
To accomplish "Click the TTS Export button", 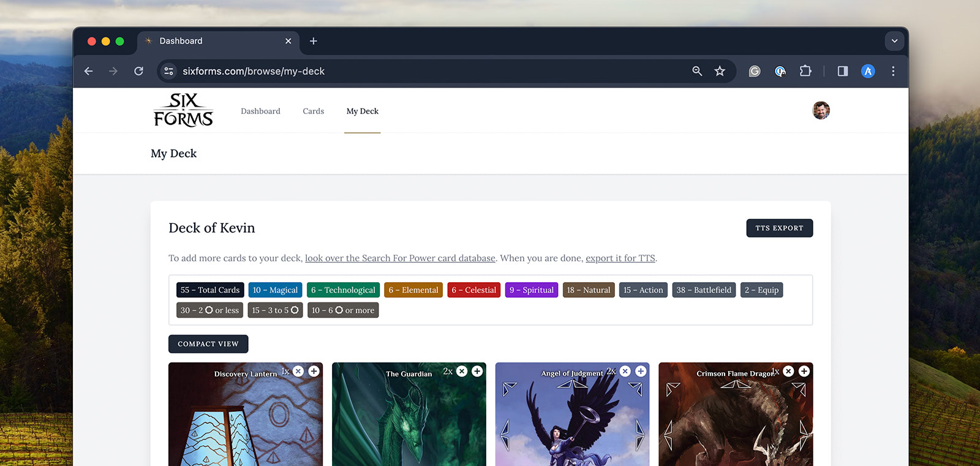I will click(x=780, y=228).
